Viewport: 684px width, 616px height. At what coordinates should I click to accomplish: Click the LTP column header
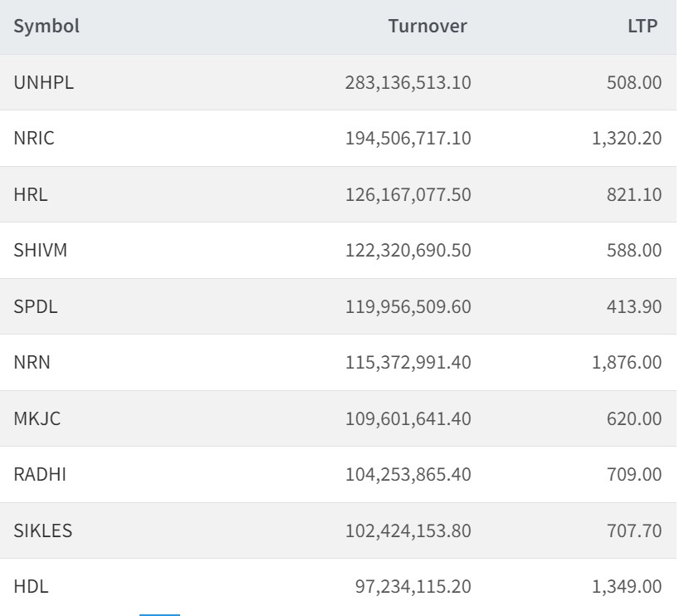click(x=642, y=27)
